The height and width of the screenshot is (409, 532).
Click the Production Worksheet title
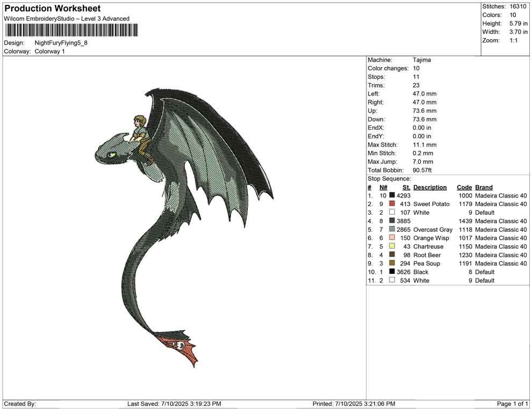[x=53, y=9]
